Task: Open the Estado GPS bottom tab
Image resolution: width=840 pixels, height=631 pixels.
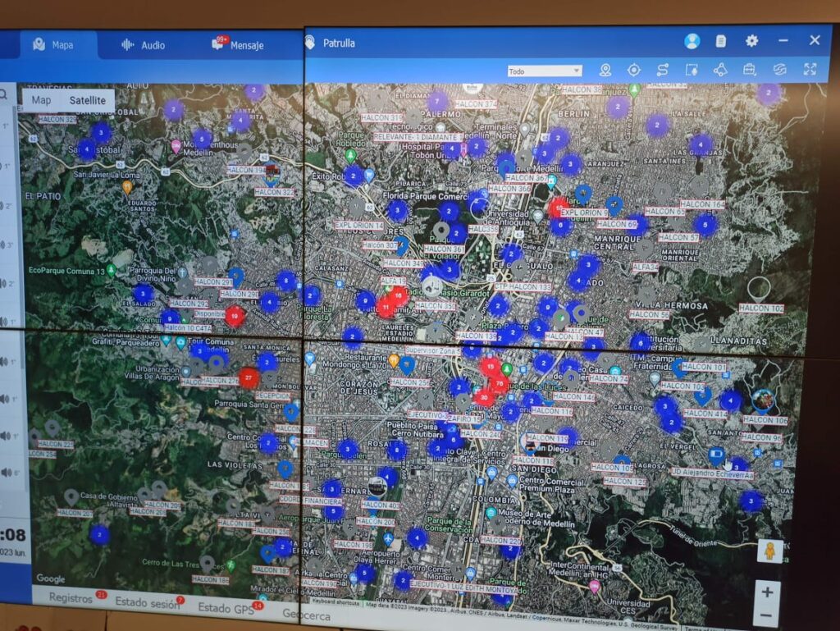Action: [x=226, y=608]
